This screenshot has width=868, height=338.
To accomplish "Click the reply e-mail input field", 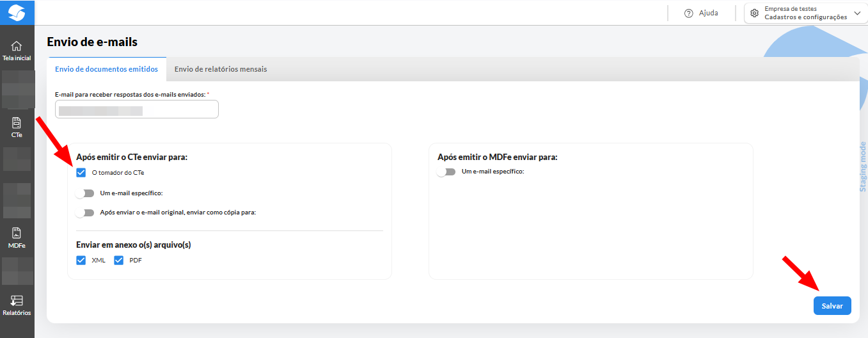I will (x=137, y=109).
